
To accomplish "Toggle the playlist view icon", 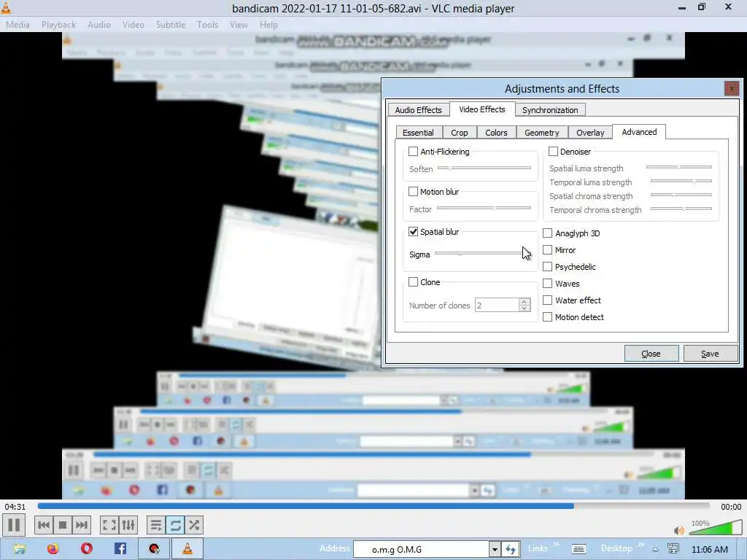I will [156, 525].
